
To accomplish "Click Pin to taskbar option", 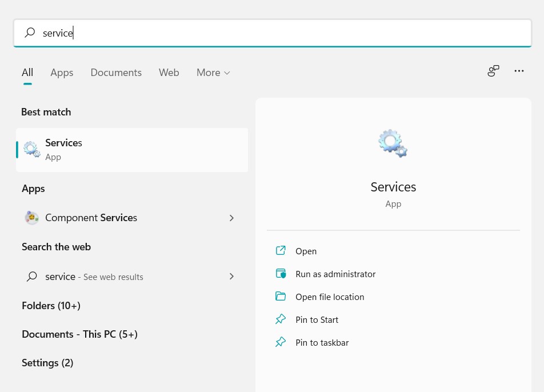I will (322, 343).
